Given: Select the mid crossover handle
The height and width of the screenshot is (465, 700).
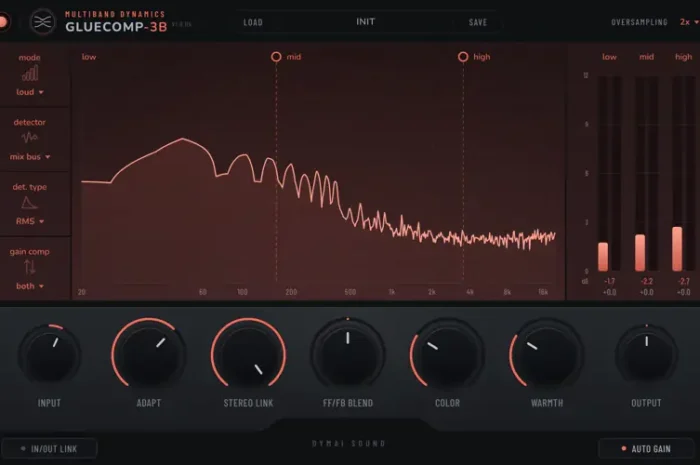Looking at the screenshot, I should pyautogui.click(x=276, y=57).
